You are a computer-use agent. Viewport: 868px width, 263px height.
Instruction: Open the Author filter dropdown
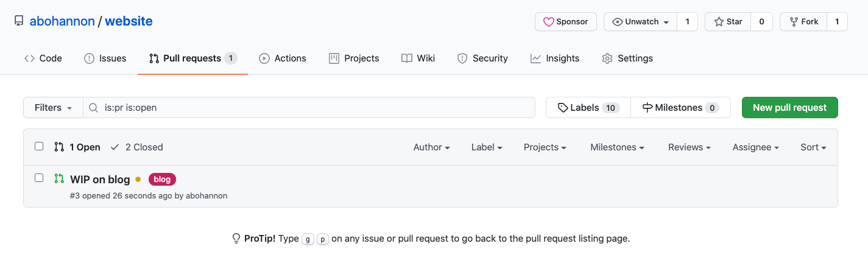431,147
